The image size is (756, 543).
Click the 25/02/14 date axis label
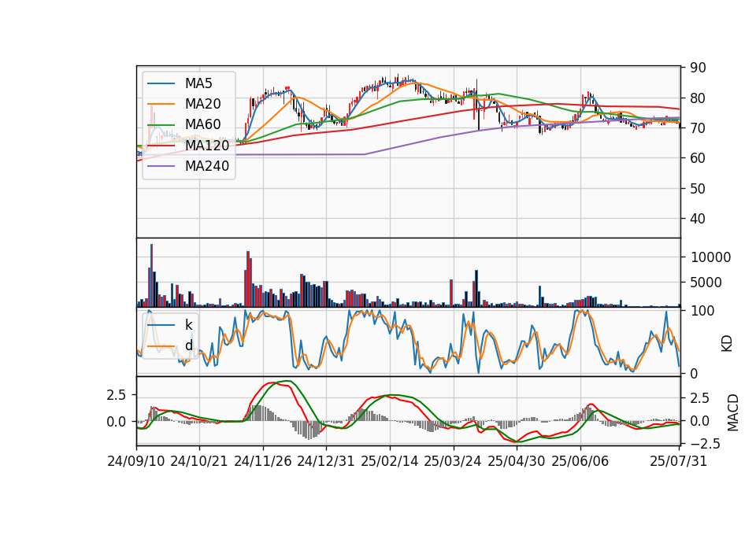point(390,461)
